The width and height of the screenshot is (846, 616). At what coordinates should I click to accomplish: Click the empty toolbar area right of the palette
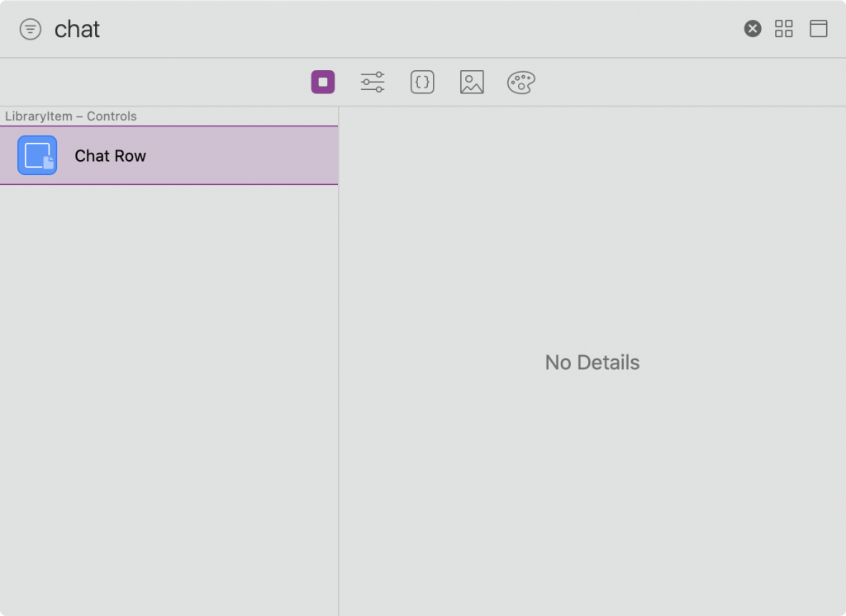pos(691,82)
